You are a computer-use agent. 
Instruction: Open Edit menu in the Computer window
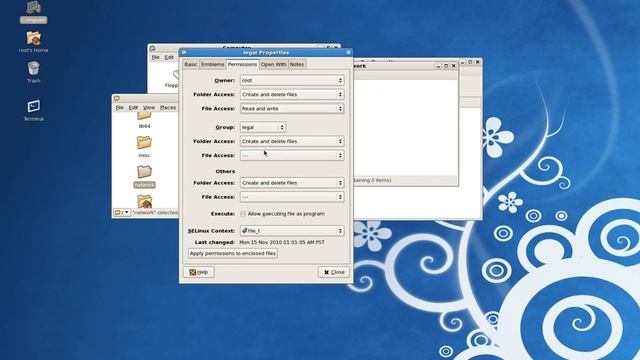(169, 58)
